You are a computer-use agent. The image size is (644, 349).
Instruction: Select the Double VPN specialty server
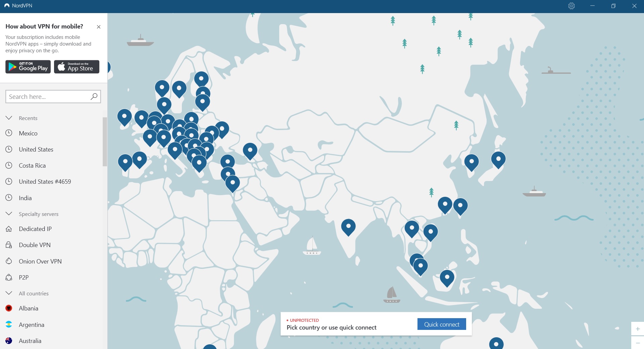[35, 245]
